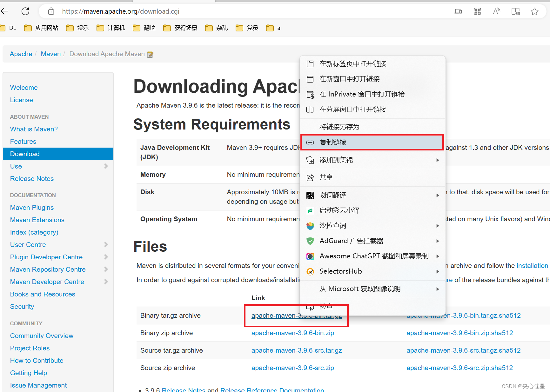Click the QR code / apps grid icon

(477, 11)
